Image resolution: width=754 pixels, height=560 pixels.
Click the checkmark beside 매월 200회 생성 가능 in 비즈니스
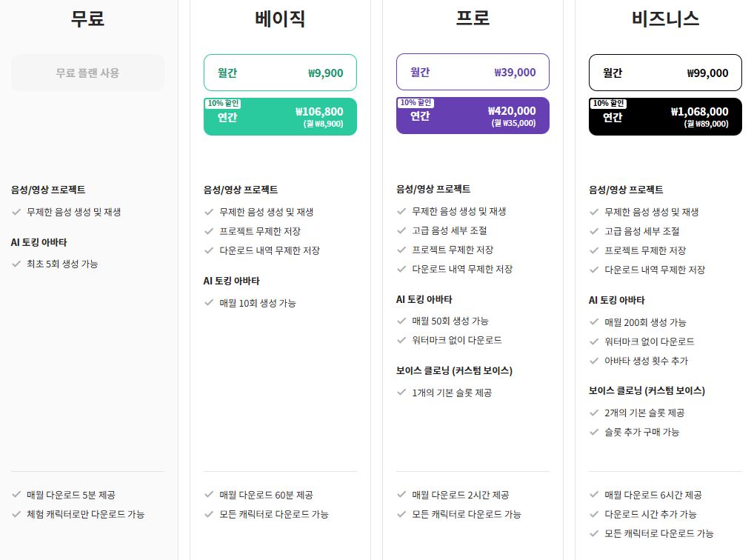[594, 322]
